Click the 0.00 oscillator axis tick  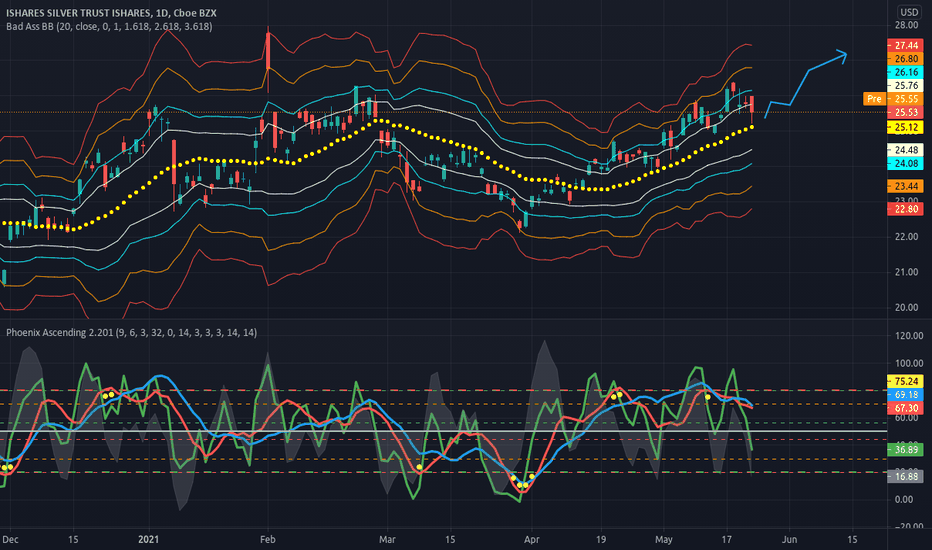[903, 499]
